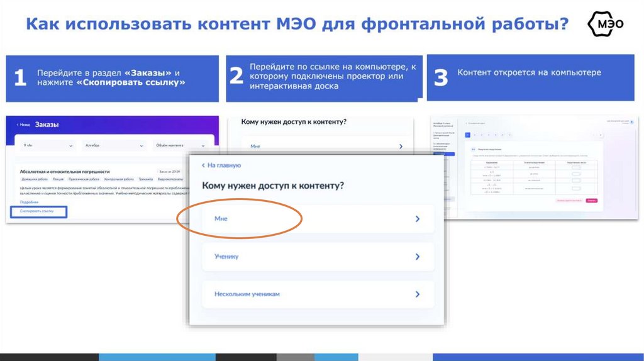Choose «Мне» in the front access dialog
The image size is (644, 361).
click(x=318, y=219)
